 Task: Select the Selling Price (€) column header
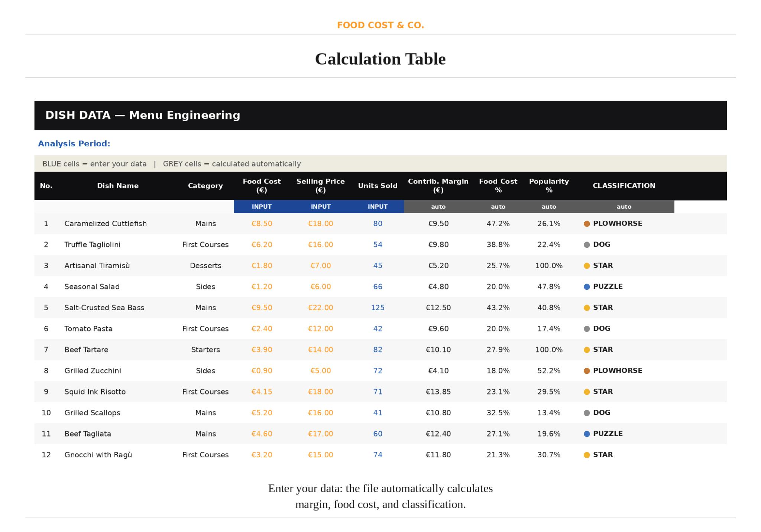click(x=320, y=186)
